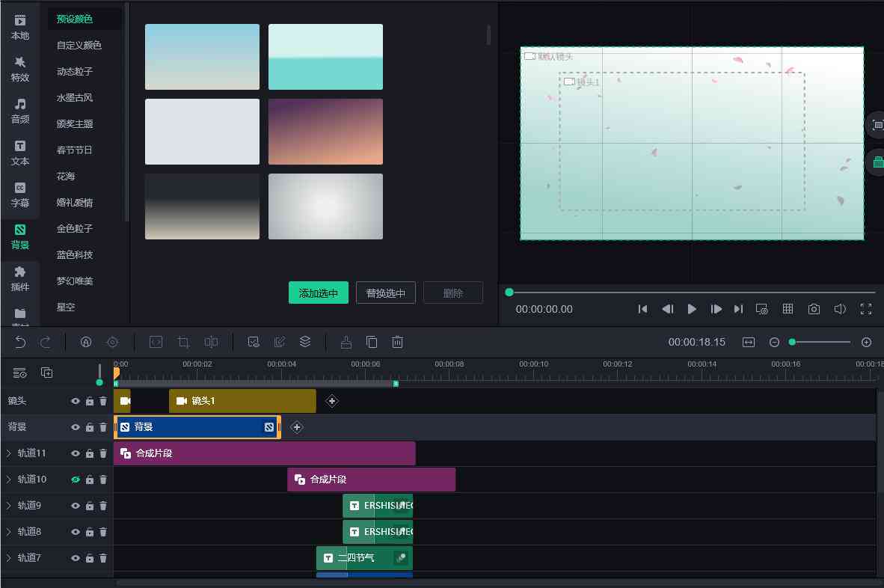
Task: Zoom out timeline with minus icon
Action: [774, 342]
